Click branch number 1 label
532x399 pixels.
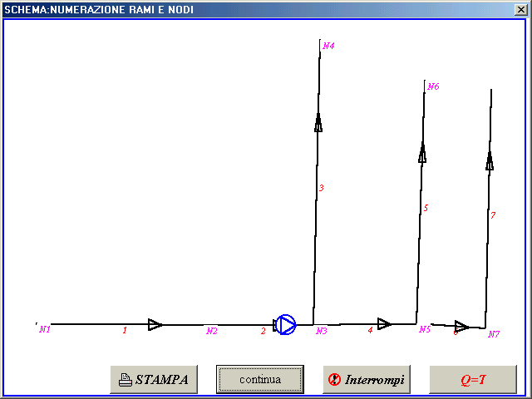point(125,330)
